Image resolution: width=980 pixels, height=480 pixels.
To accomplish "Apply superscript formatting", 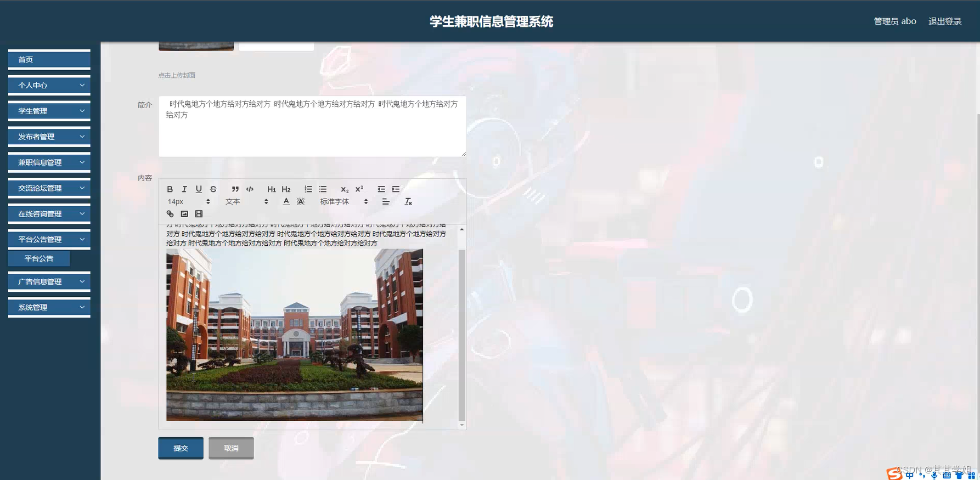I will pos(359,189).
